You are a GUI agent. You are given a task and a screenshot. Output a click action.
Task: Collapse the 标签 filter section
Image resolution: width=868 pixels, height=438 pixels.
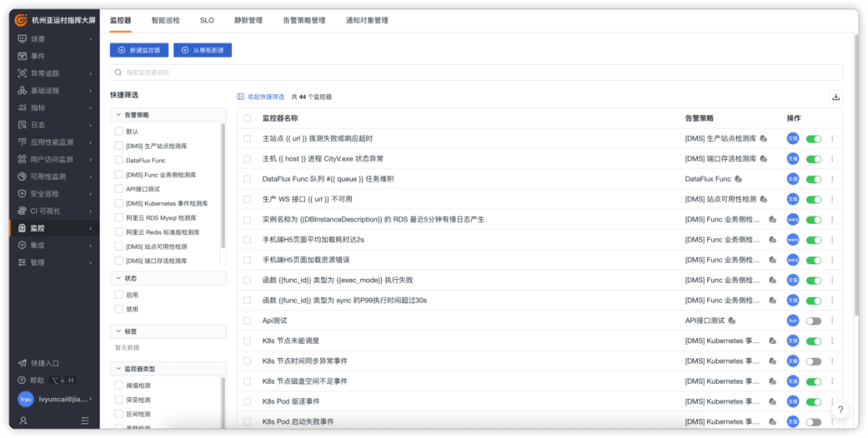[x=118, y=331]
